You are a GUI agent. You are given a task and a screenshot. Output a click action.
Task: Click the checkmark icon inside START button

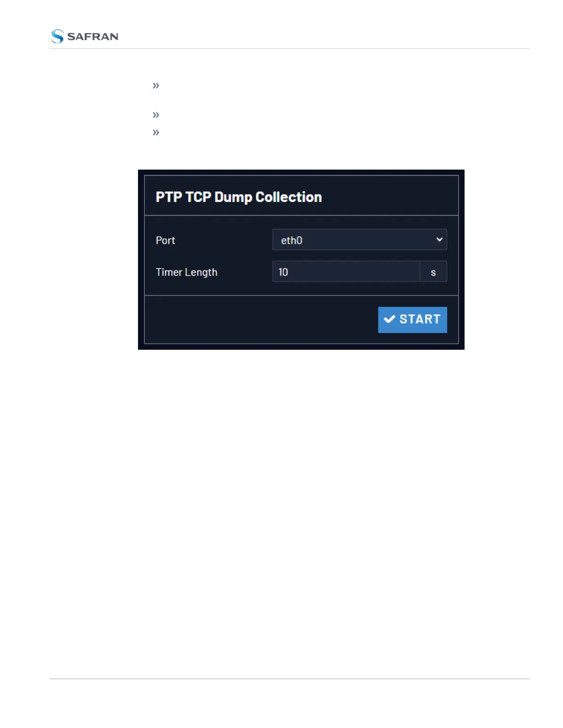[389, 319]
